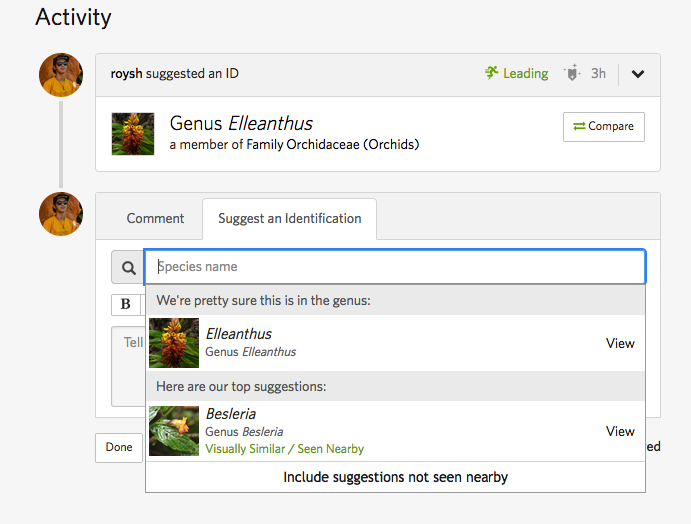Select the Besleria suggestion photo
The image size is (691, 524).
(x=174, y=431)
